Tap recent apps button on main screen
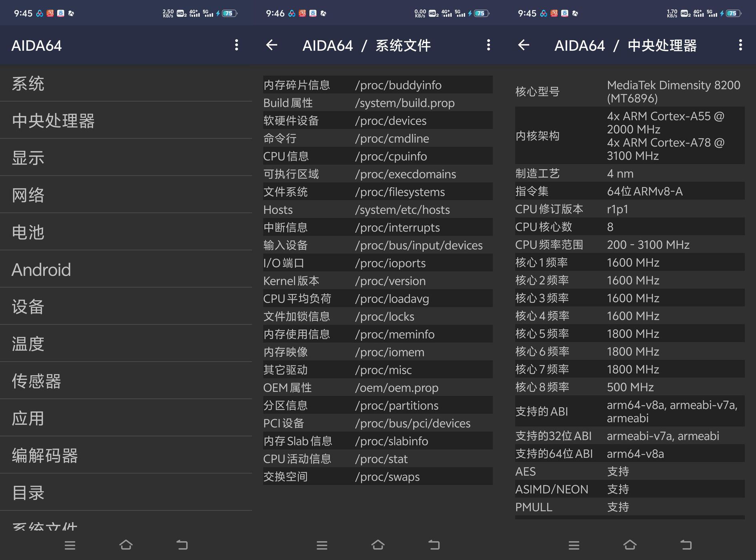The image size is (756, 560). [x=70, y=545]
